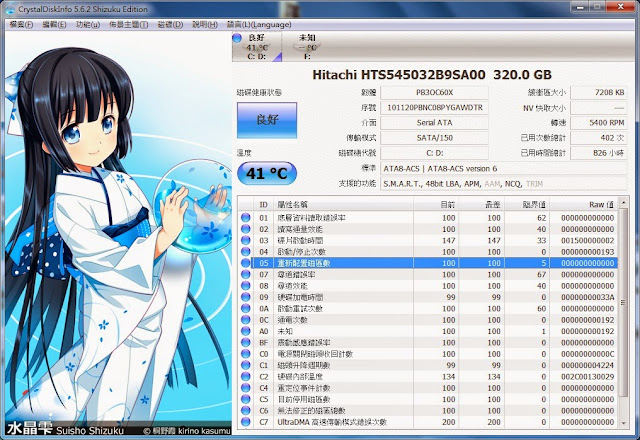This screenshot has width=640, height=440.
Task: Click transfer mode field SATA/150
Action: [x=434, y=138]
